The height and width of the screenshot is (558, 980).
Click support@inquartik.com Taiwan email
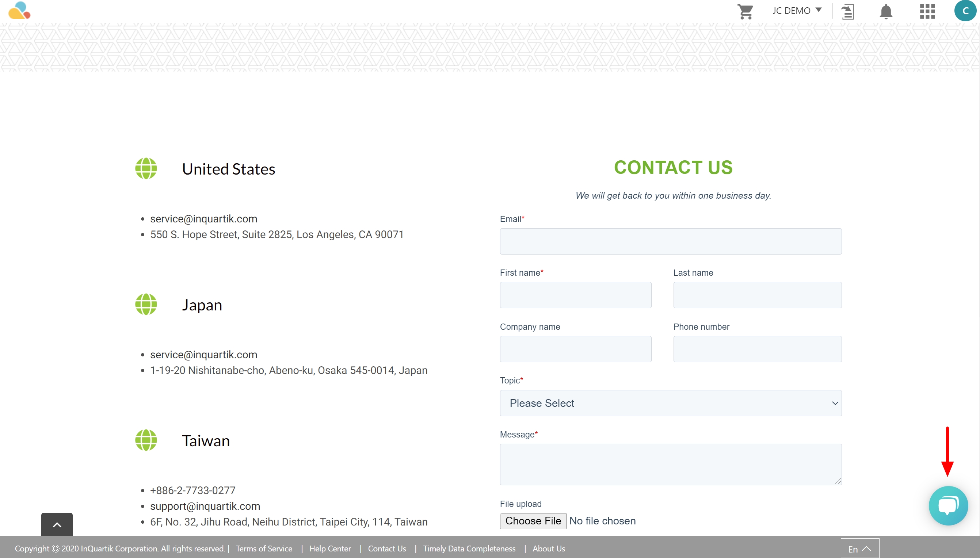pos(205,506)
